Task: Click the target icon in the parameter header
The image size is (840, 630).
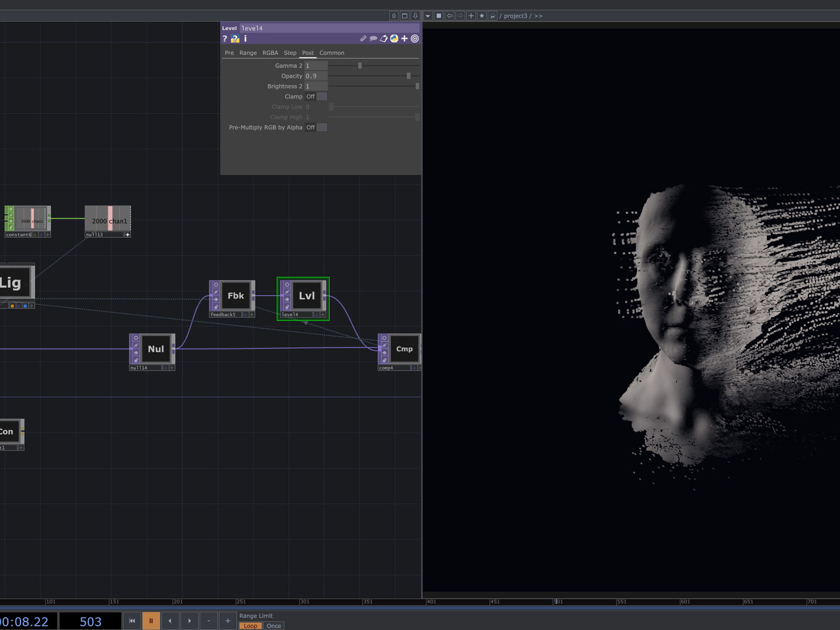Action: coord(415,39)
